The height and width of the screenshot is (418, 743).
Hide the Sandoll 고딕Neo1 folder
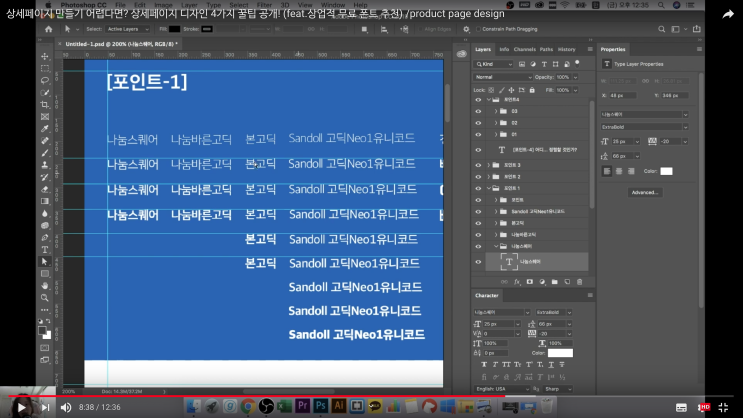click(478, 211)
